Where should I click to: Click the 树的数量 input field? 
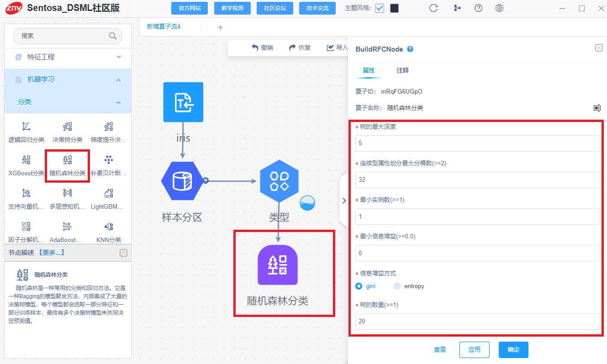pos(478,322)
